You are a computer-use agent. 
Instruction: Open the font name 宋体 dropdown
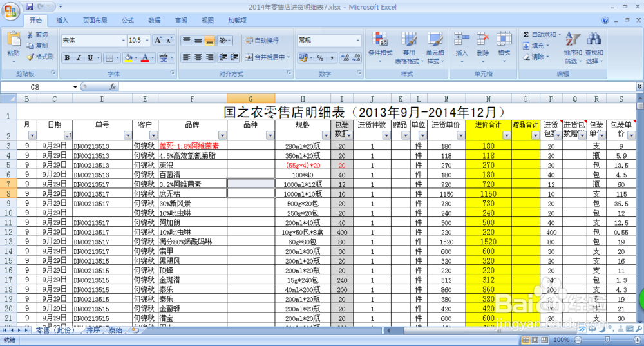click(124, 41)
